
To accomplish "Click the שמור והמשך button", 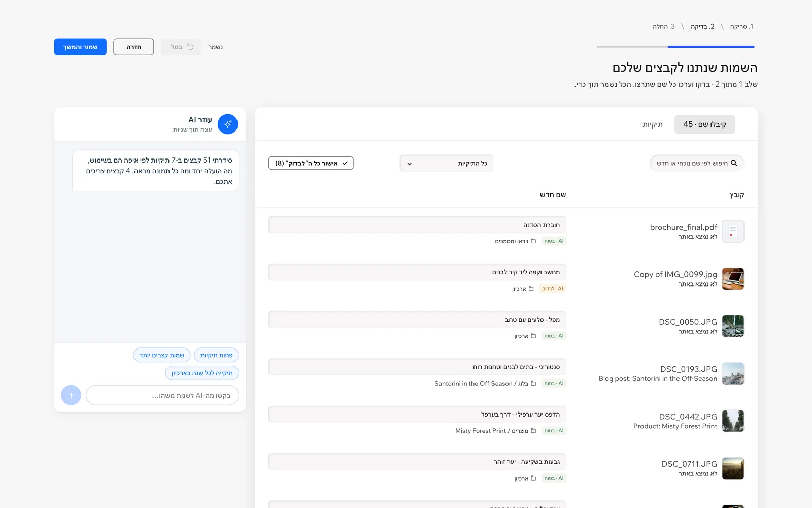I will click(x=80, y=47).
